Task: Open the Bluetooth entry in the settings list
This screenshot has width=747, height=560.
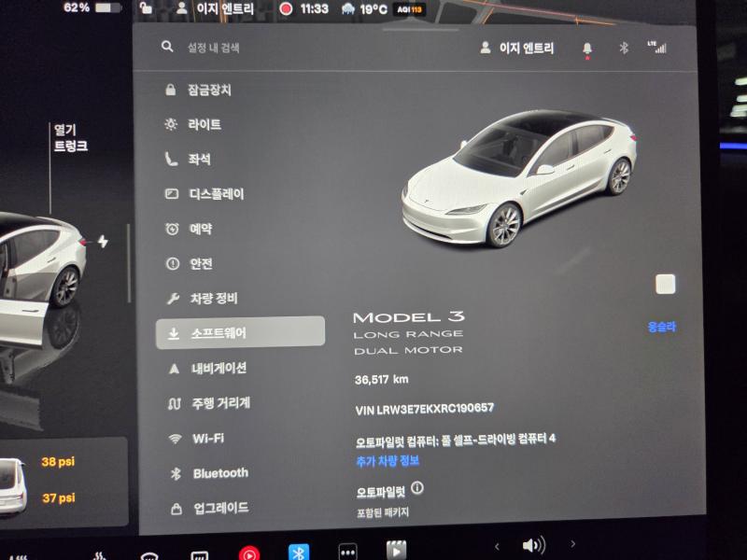Action: click(209, 473)
